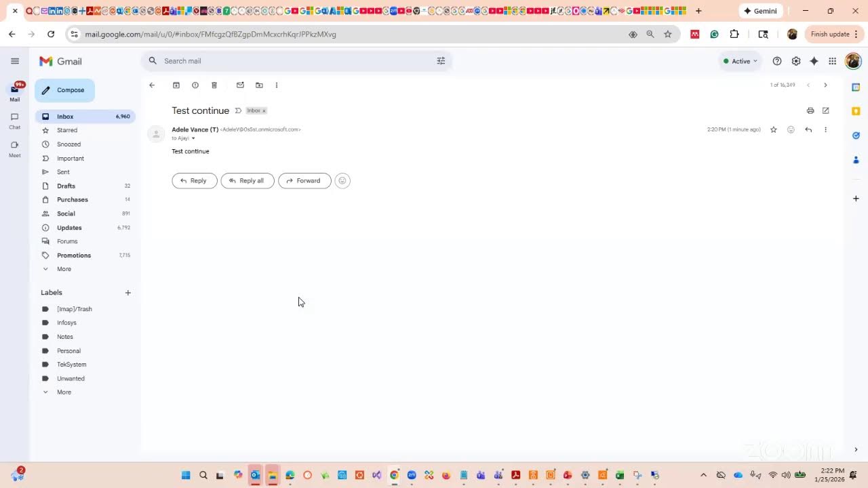The width and height of the screenshot is (868, 488).
Task: Open more options in email toolbar
Action: click(x=277, y=85)
